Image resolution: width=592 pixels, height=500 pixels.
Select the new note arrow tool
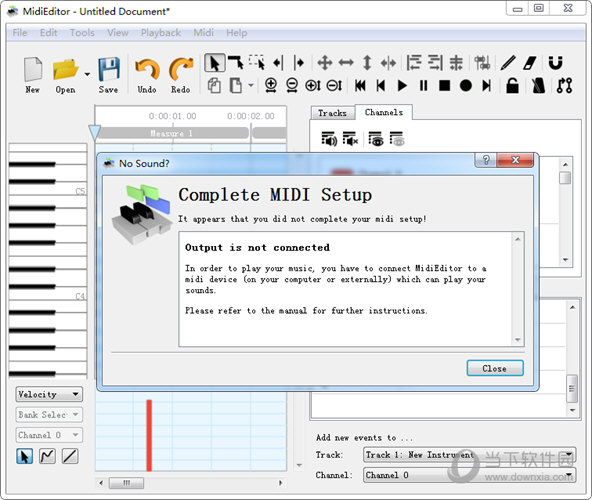coord(236,63)
